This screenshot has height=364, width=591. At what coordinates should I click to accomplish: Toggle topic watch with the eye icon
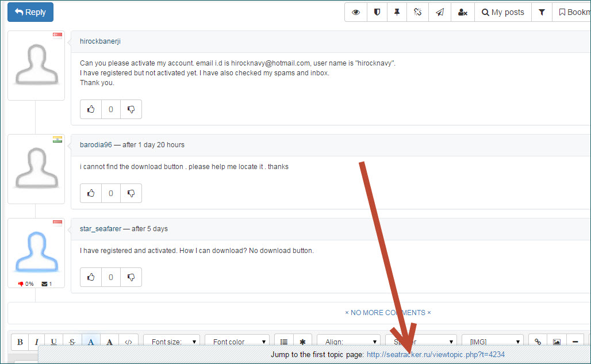pos(356,12)
